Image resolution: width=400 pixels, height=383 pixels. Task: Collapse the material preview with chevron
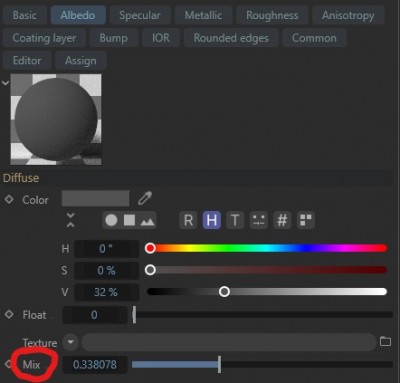[x=5, y=83]
